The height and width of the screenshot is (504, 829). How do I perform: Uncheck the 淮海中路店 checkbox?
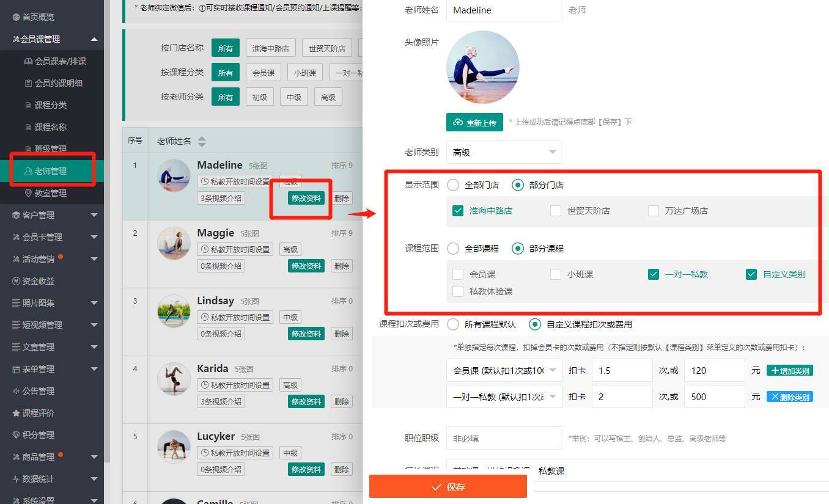click(458, 211)
